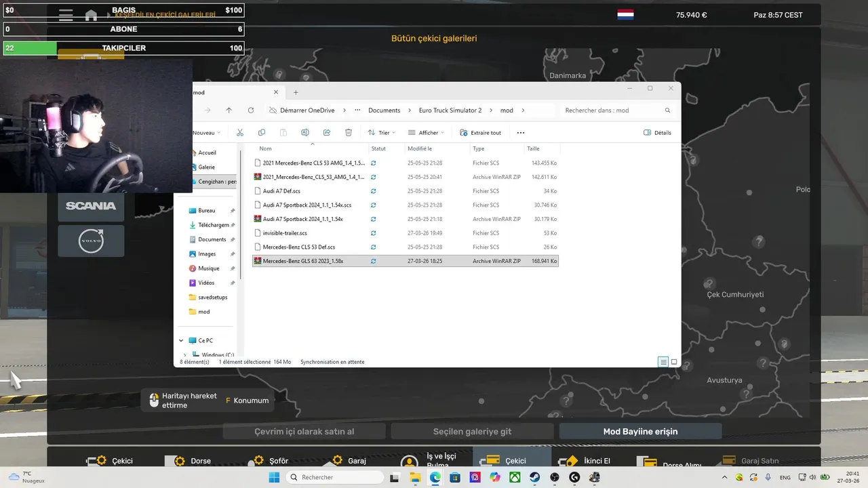Toggle the Détails pane in Explorer

pos(657,133)
